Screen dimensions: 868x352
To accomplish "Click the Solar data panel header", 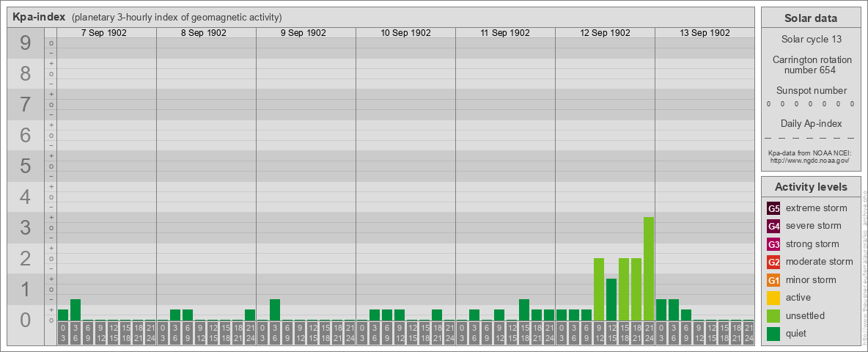I will pyautogui.click(x=811, y=18).
